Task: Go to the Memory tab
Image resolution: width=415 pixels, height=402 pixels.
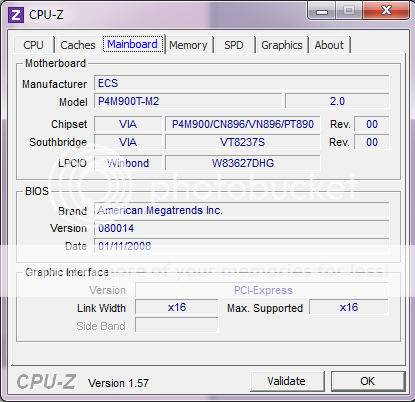Action: coord(188,45)
